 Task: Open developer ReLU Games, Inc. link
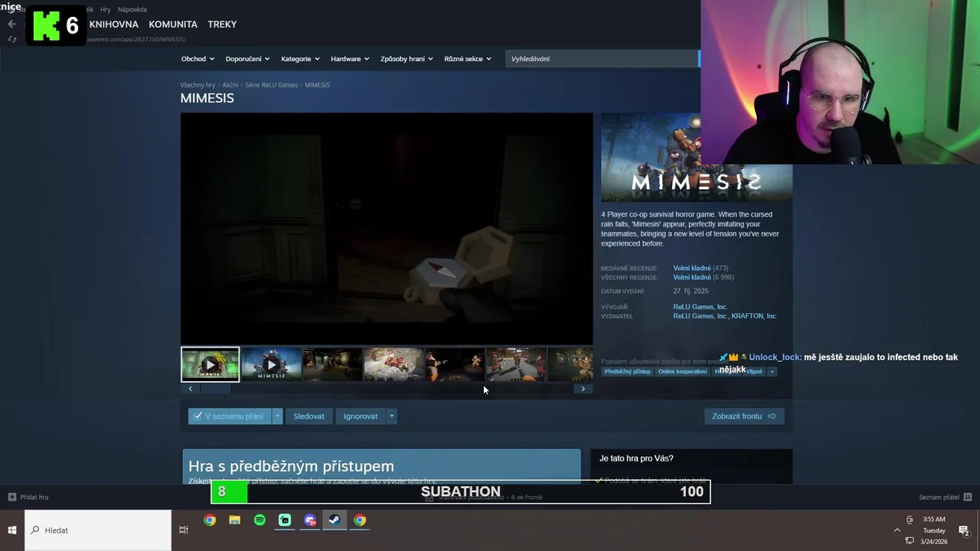(x=701, y=307)
